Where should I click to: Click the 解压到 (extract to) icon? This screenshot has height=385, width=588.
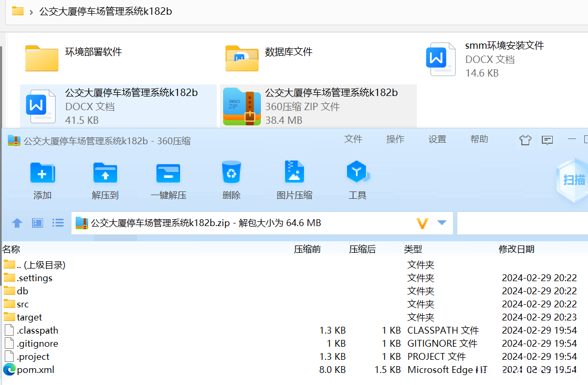click(105, 173)
